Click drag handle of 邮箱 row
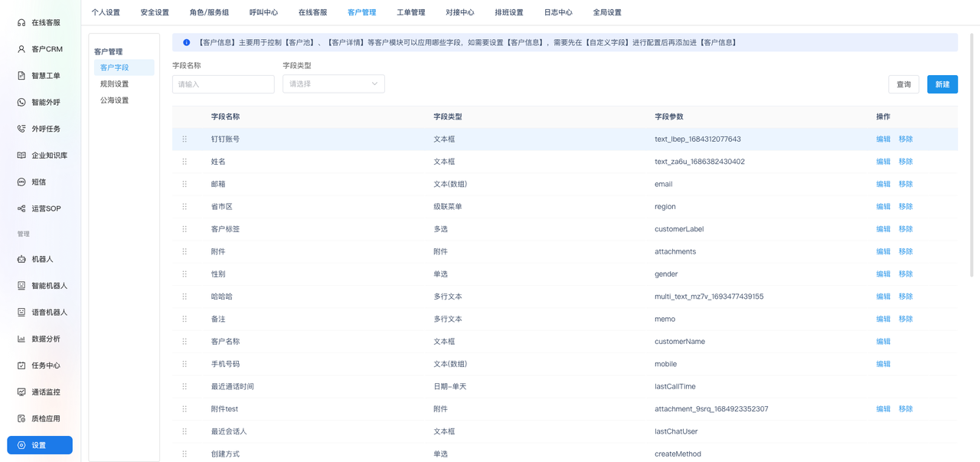This screenshot has width=980, height=462. pos(185,184)
